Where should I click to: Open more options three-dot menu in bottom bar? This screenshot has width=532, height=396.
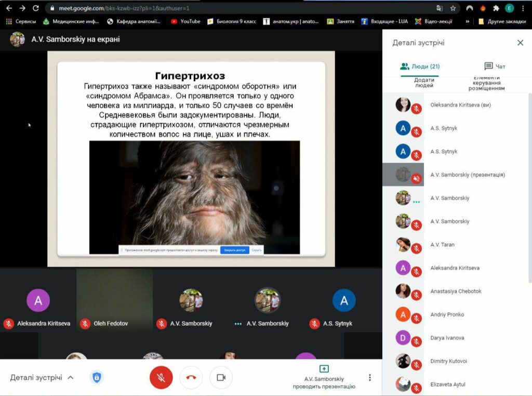click(x=370, y=377)
